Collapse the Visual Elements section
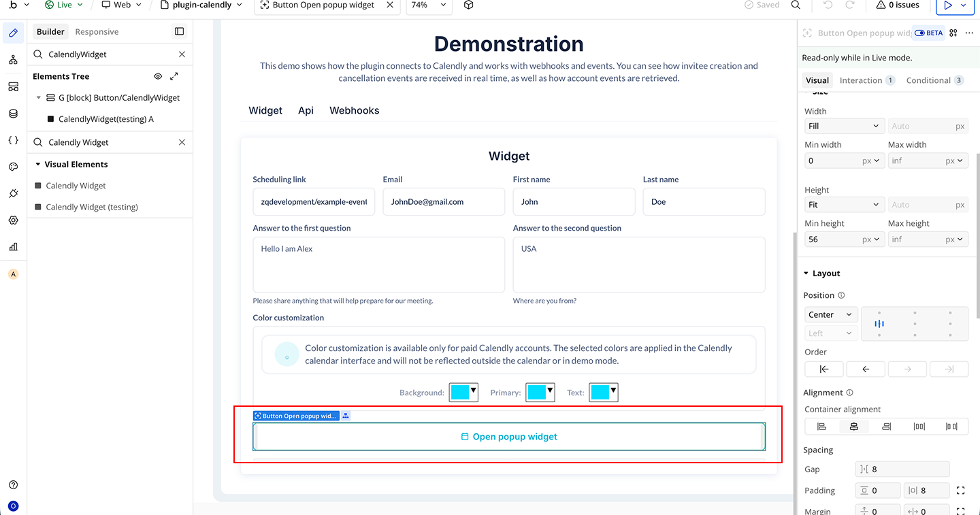Image resolution: width=980 pixels, height=515 pixels. click(x=38, y=165)
